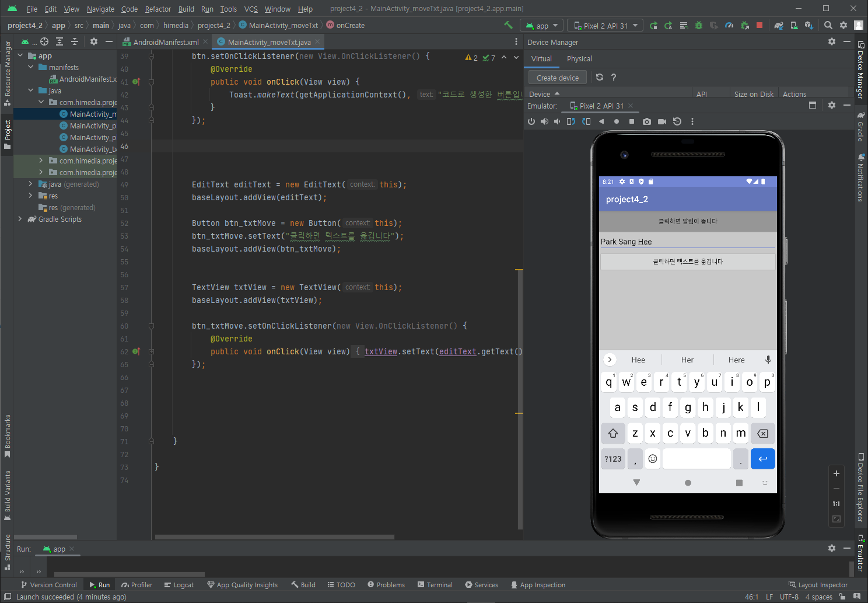This screenshot has height=603, width=868.
Task: Open the Profiler tool window
Action: 137,585
